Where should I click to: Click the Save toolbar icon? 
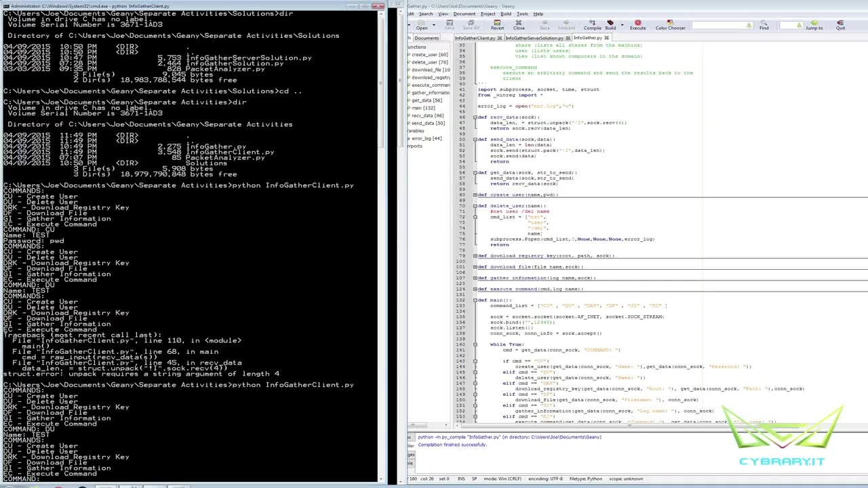pyautogui.click(x=449, y=25)
